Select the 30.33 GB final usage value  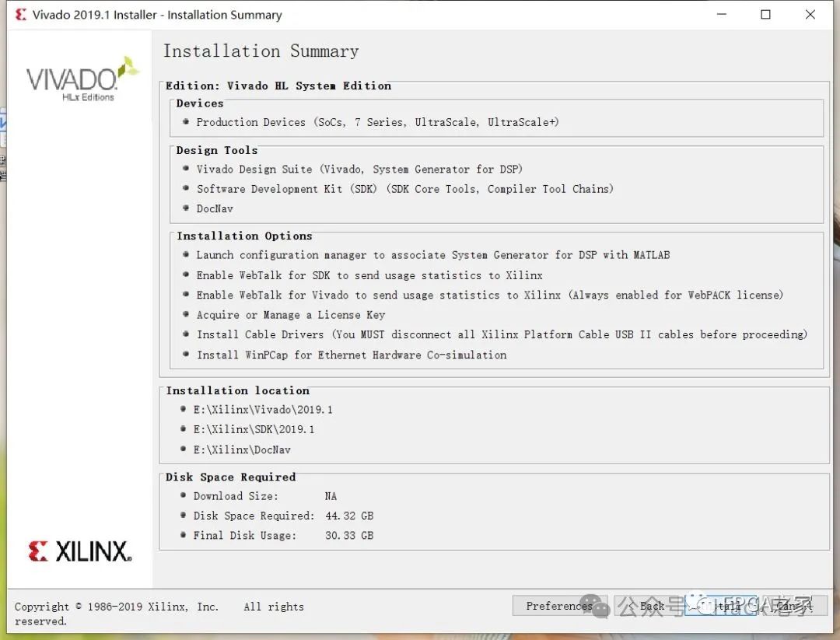pos(349,536)
